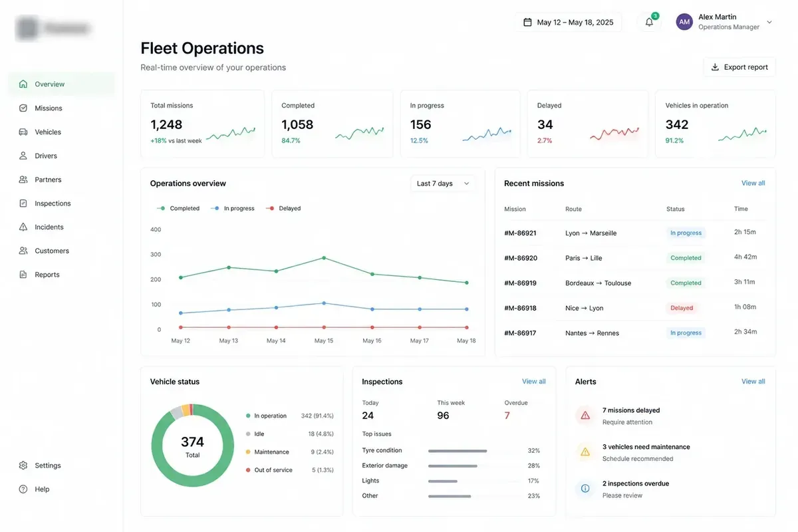Click the Vehicles in operation card
This screenshot has width=798, height=532.
point(716,124)
